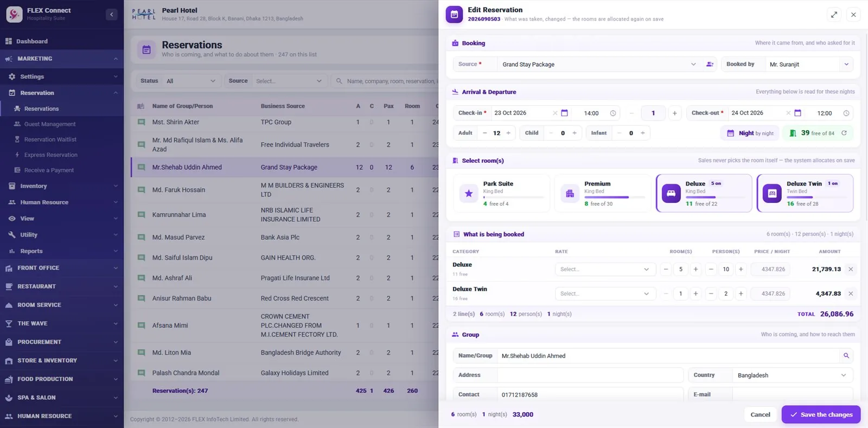Clear the Check-out date 24 Oct 2026
868x428 pixels.
pyautogui.click(x=788, y=113)
